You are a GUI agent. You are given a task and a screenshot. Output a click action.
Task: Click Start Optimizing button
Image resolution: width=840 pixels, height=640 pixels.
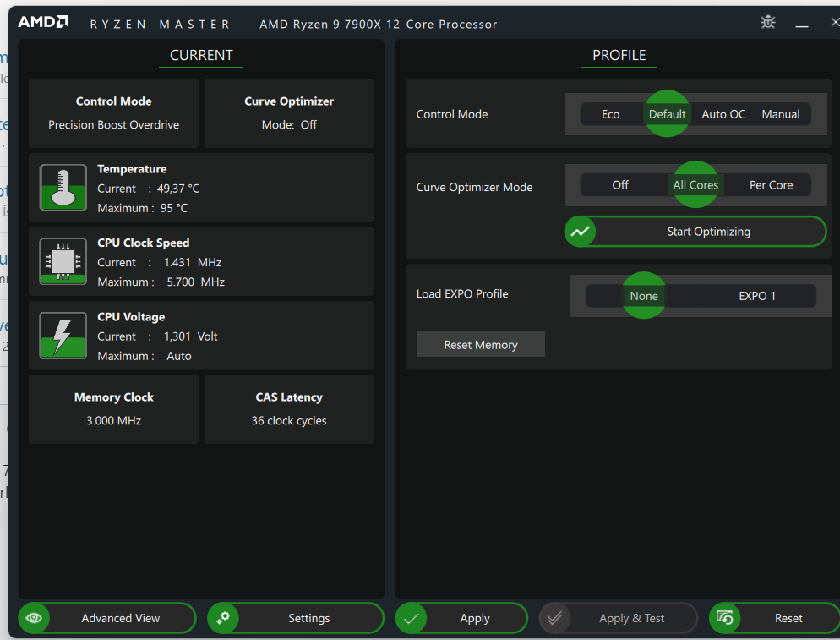point(695,232)
